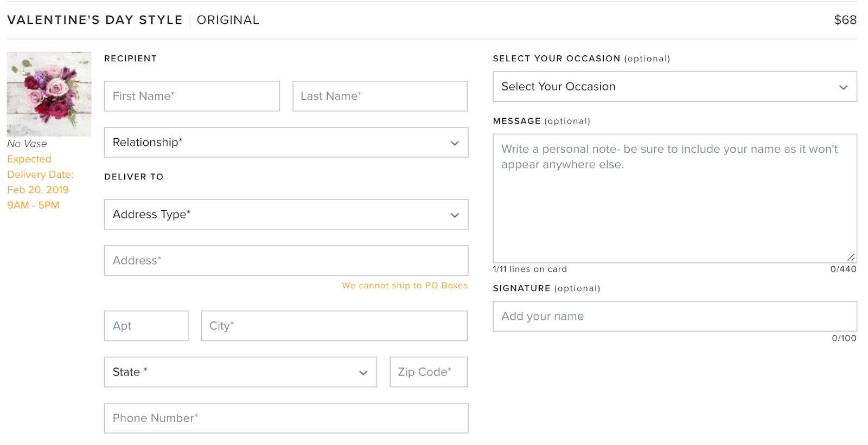
Task: Select the Address input field
Action: [286, 261]
